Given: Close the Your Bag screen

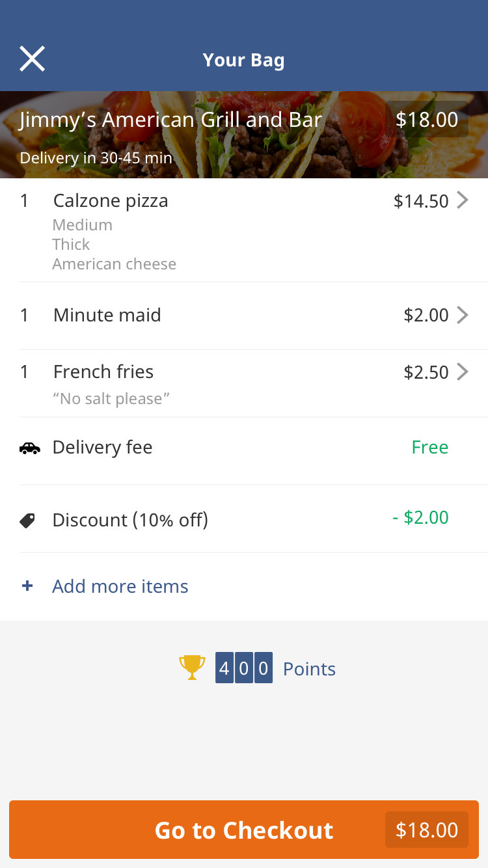Looking at the screenshot, I should 32,59.
